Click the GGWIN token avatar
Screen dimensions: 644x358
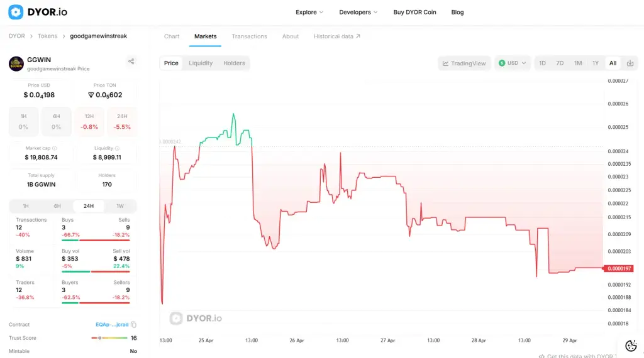pos(16,63)
